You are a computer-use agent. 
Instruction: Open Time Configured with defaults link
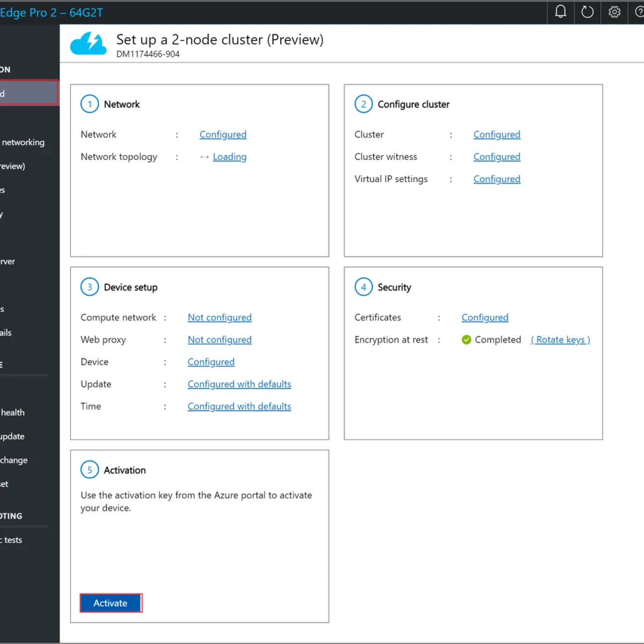[239, 406]
